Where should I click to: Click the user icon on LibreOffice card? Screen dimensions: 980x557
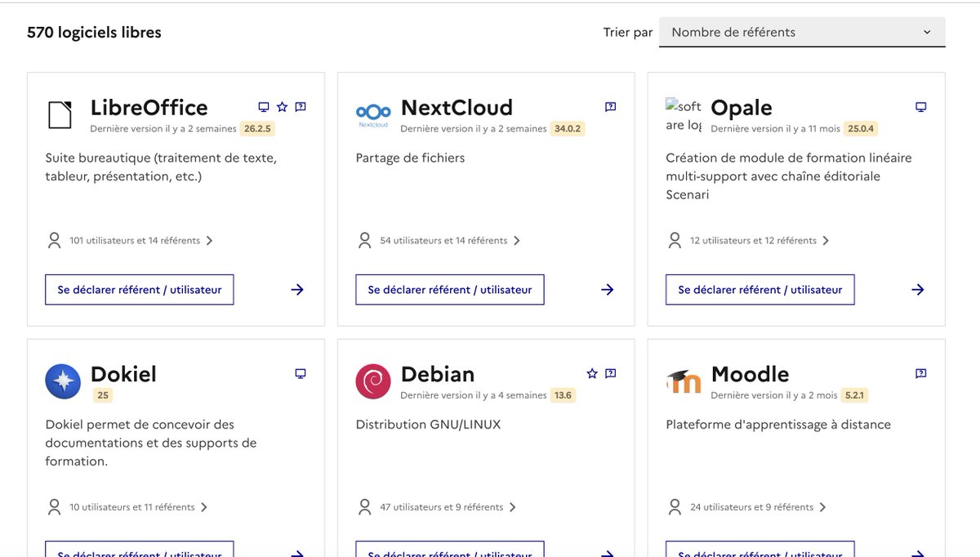[x=55, y=240]
